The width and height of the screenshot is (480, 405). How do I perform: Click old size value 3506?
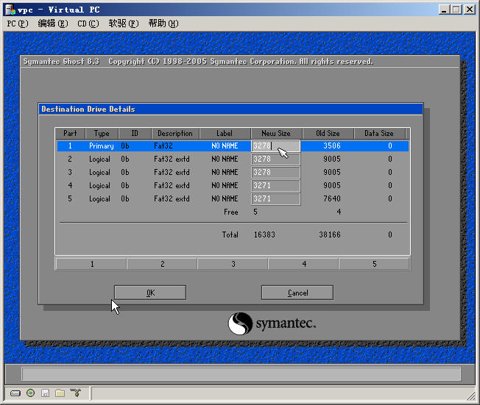pyautogui.click(x=332, y=146)
